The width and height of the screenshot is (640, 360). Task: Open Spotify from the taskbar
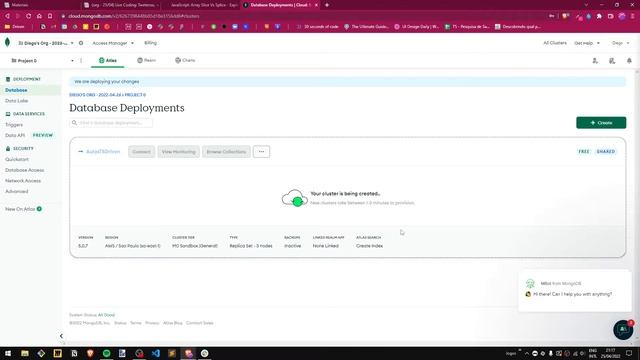[107, 353]
